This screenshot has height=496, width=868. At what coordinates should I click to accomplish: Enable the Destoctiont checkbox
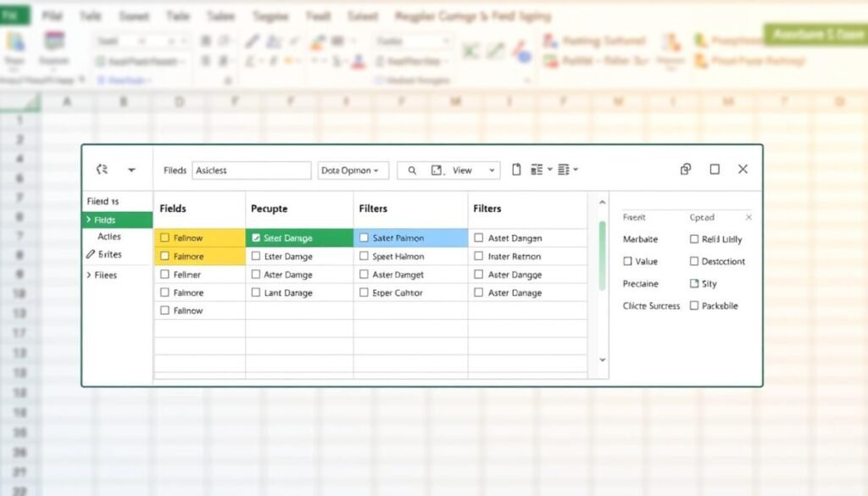coord(694,261)
